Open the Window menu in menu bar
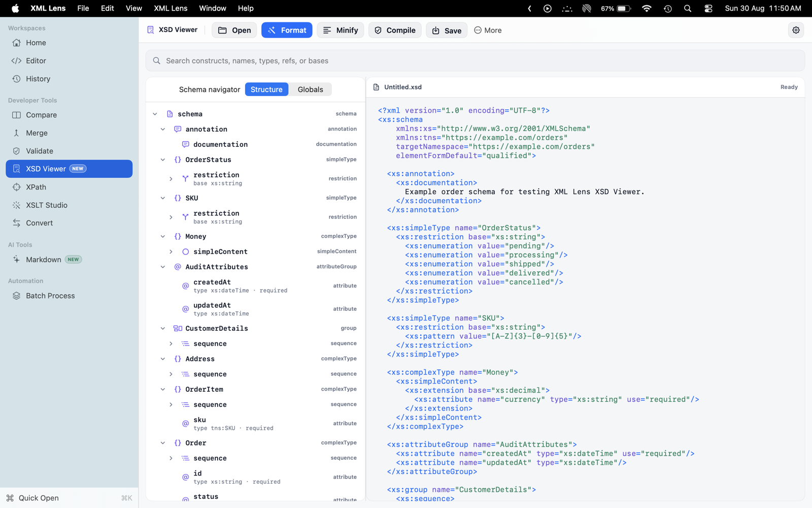The image size is (812, 508). [x=213, y=9]
